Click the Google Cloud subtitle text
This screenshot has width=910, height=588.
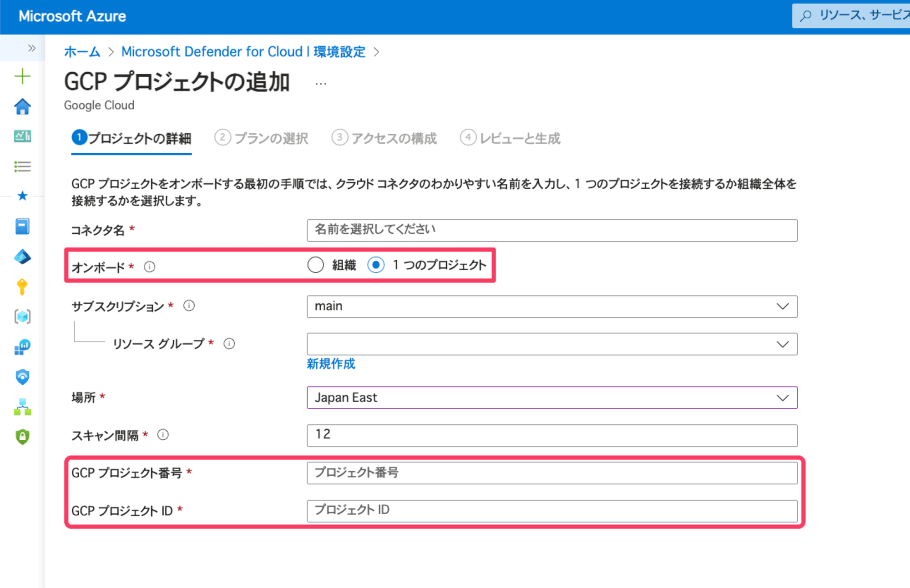[99, 106]
